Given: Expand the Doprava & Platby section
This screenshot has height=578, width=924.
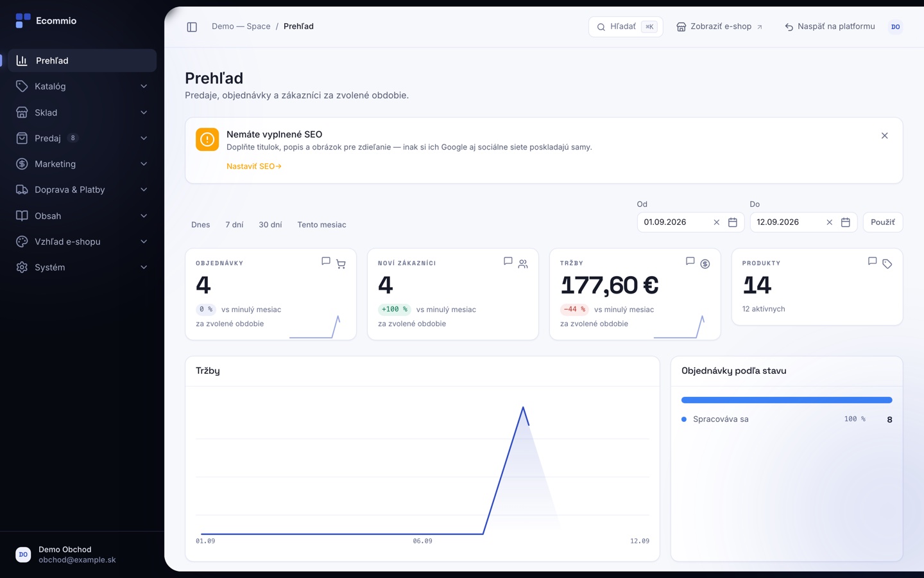Looking at the screenshot, I should click(82, 189).
